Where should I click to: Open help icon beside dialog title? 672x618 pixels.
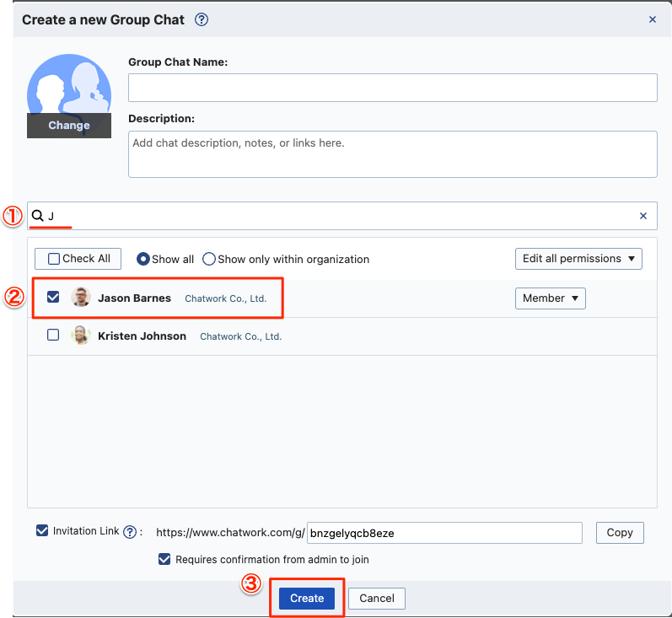tap(202, 19)
